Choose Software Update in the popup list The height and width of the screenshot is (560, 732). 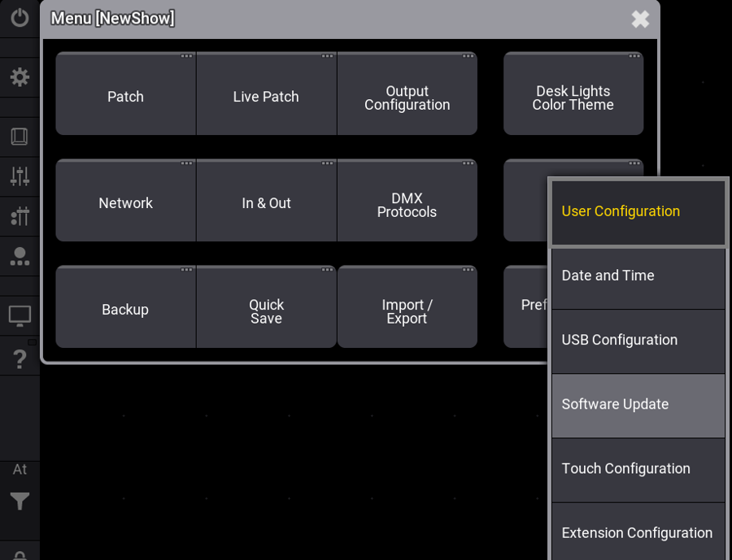pos(638,405)
